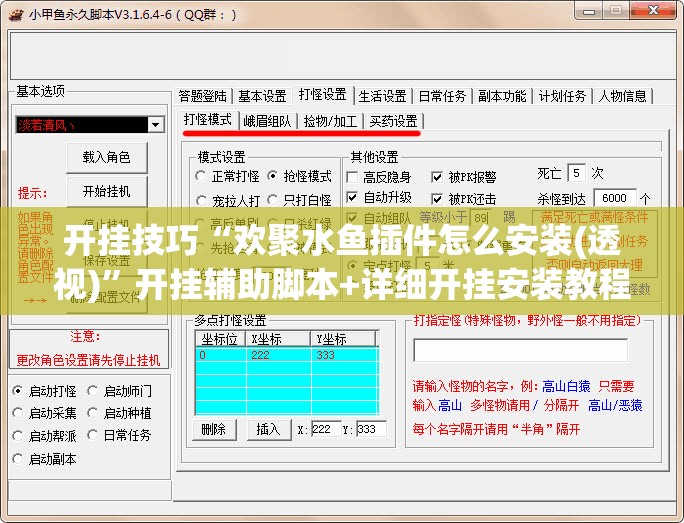Select the coordinate cell showing 333

click(345, 355)
